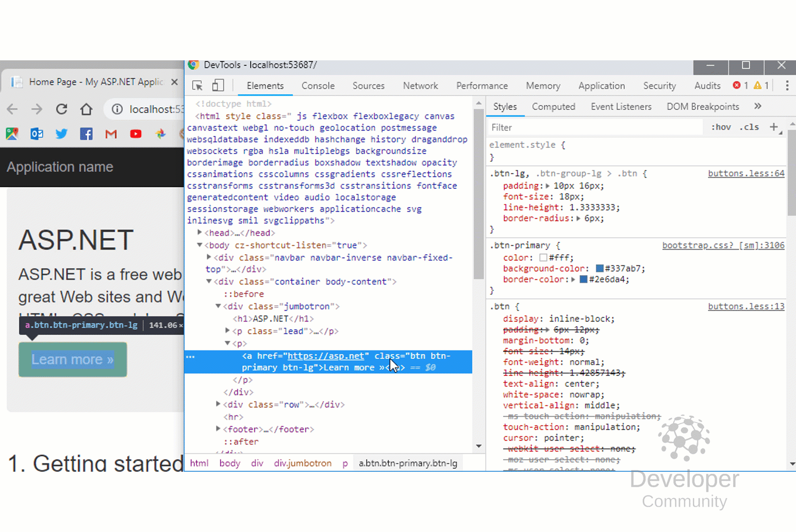
Task: Open the Google Maps bookmark icon
Action: pos(12,134)
